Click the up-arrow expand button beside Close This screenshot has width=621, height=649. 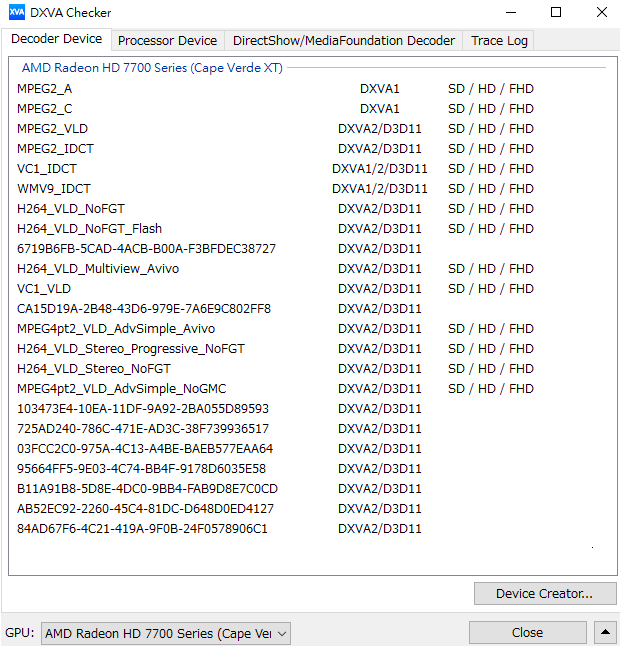(x=605, y=632)
